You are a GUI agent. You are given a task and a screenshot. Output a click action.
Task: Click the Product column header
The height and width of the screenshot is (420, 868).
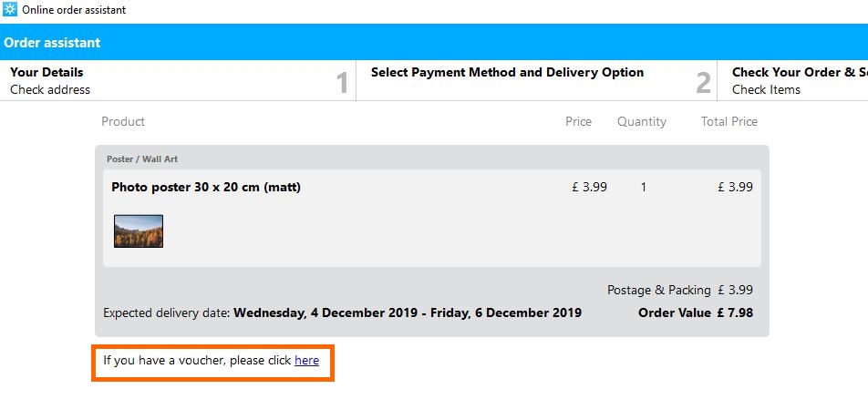click(x=123, y=122)
